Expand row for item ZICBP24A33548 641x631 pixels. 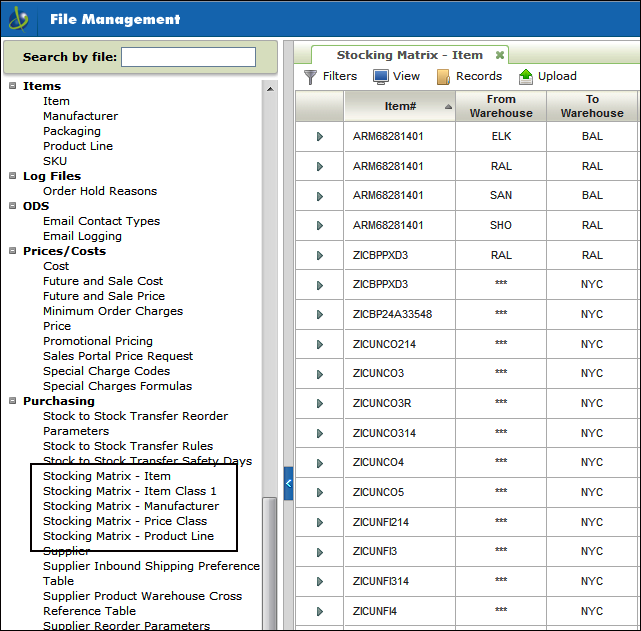click(319, 314)
